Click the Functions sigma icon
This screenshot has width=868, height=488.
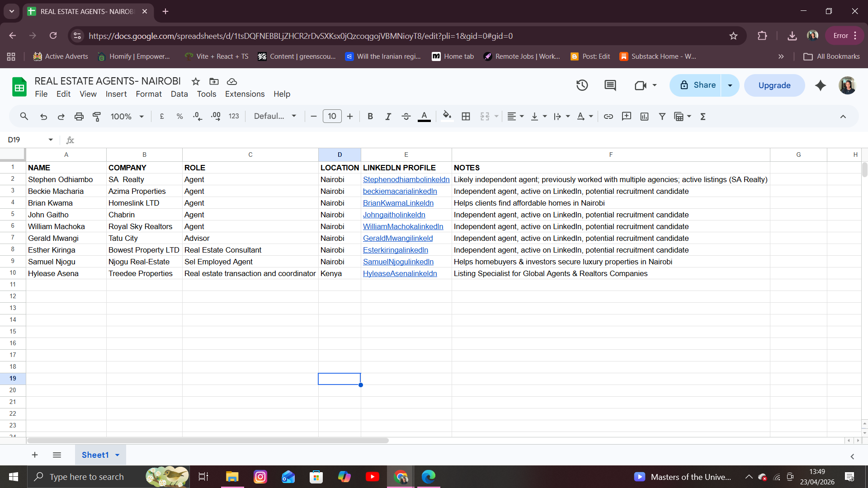pyautogui.click(x=703, y=117)
